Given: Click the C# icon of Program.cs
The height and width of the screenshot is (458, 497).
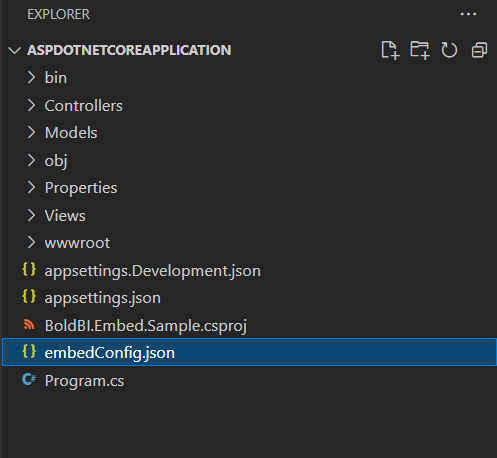Looking at the screenshot, I should pyautogui.click(x=29, y=379).
